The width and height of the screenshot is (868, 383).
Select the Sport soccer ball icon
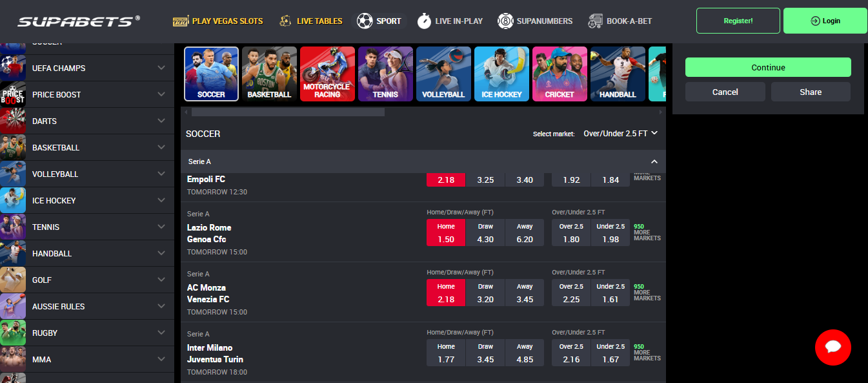click(x=365, y=21)
